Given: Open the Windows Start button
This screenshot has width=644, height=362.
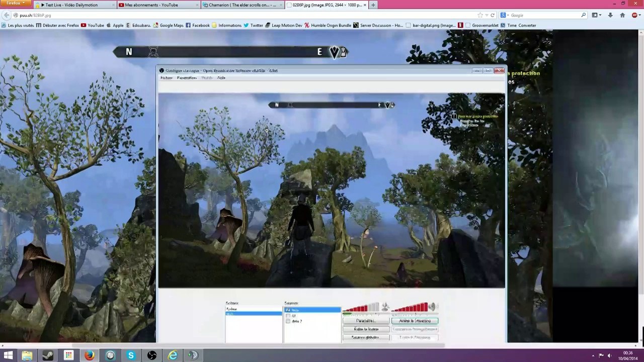Looking at the screenshot, I should point(8,355).
